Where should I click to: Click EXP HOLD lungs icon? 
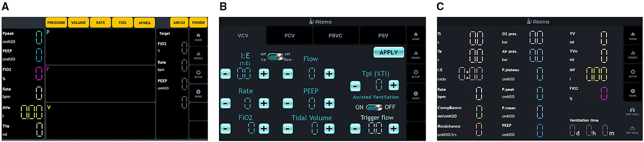[x=632, y=130]
